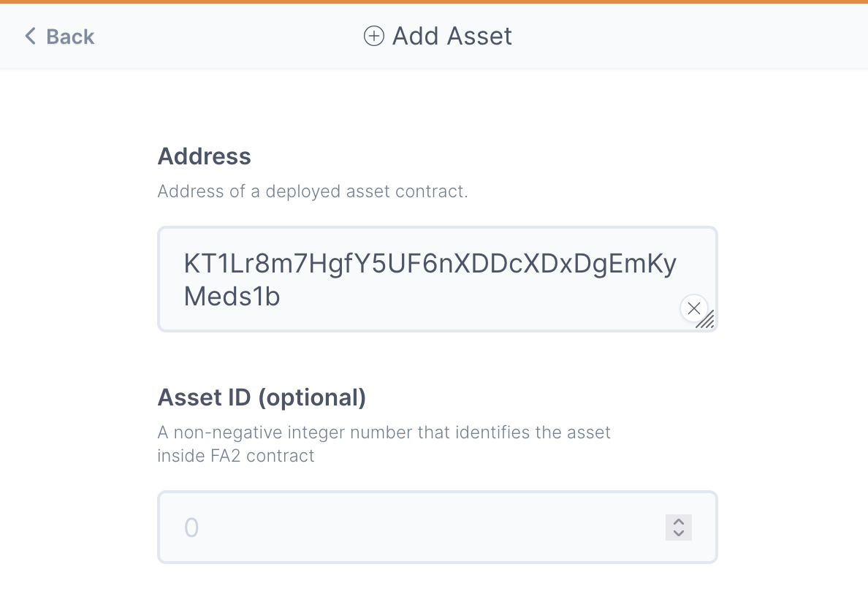Click the 0 placeholder in Asset ID
The height and width of the screenshot is (602, 868).
tap(191, 527)
